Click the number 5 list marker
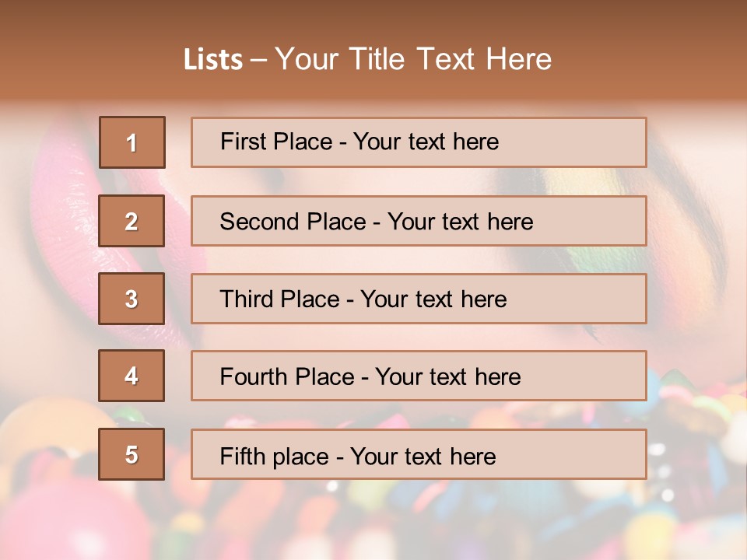The width and height of the screenshot is (747, 560). click(132, 454)
